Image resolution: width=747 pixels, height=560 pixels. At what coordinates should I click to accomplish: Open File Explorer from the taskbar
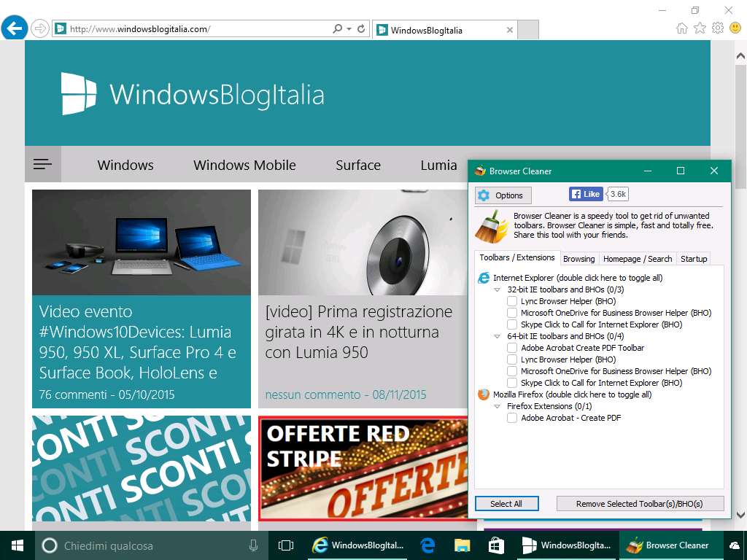[462, 545]
